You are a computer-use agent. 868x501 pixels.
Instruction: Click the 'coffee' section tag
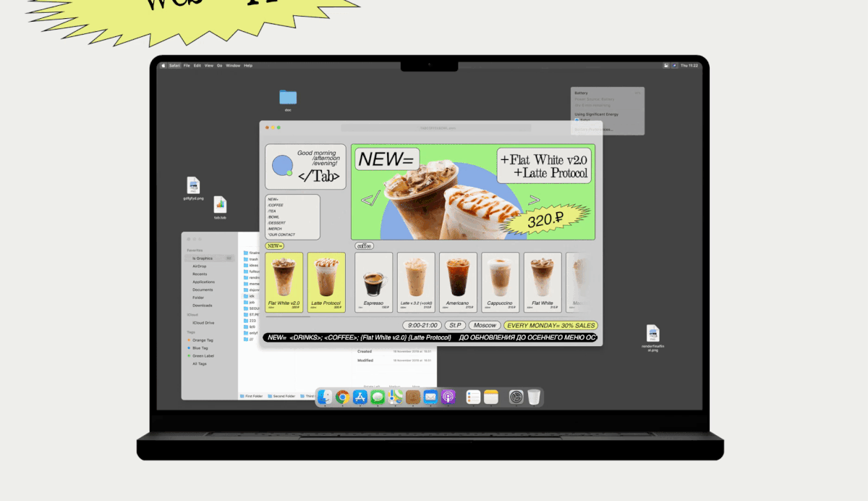pyautogui.click(x=365, y=246)
